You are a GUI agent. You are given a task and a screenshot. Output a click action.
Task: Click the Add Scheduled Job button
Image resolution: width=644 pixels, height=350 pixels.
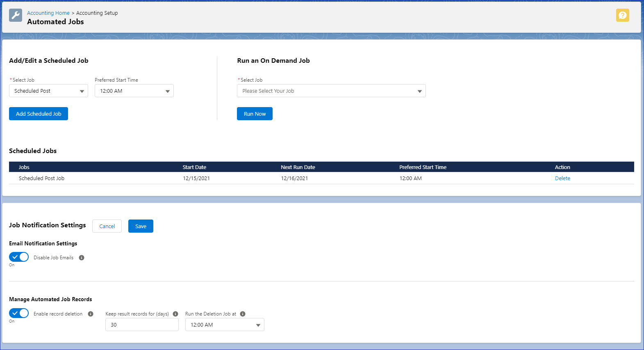(x=39, y=114)
